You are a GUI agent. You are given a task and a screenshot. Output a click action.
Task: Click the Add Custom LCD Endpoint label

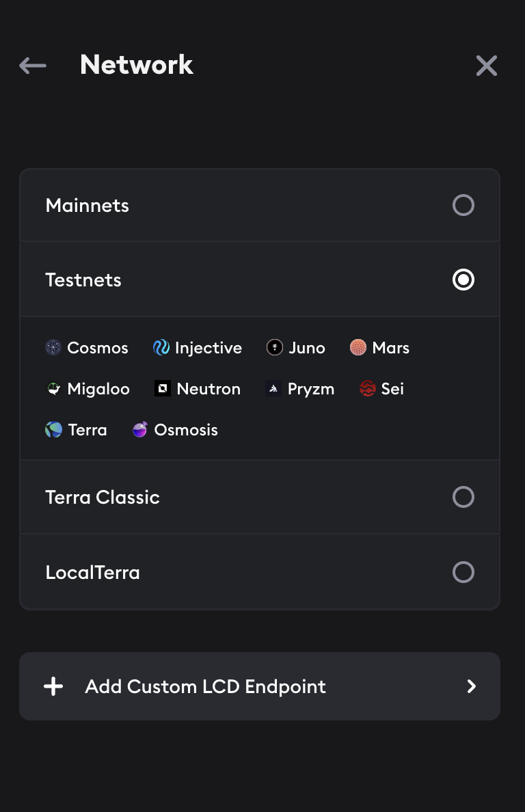pyautogui.click(x=205, y=686)
